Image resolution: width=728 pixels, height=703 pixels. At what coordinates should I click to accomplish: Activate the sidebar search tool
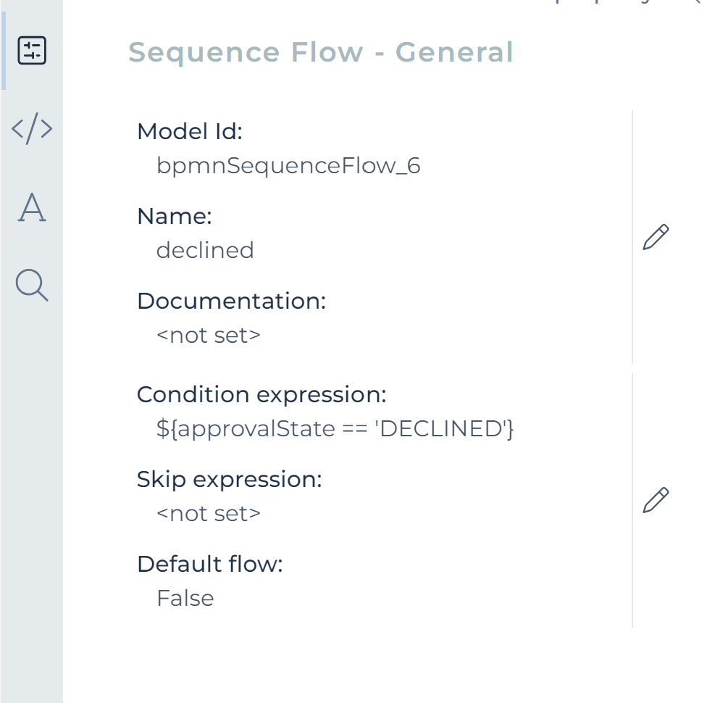click(31, 286)
